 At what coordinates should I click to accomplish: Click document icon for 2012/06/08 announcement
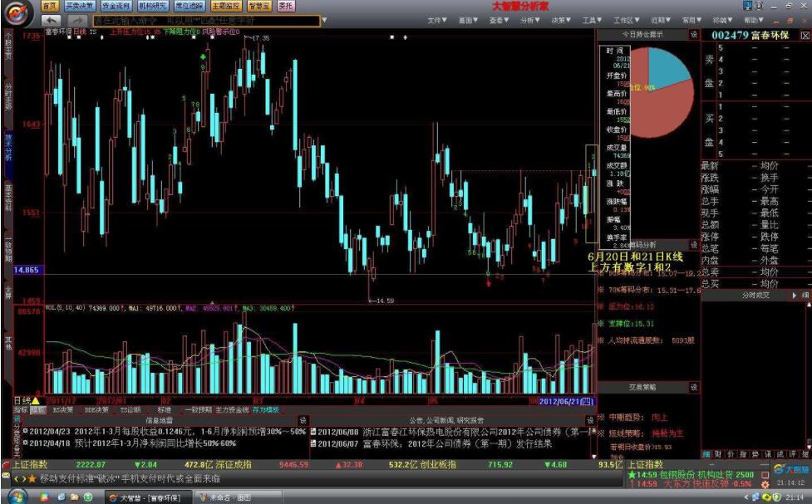[x=313, y=432]
